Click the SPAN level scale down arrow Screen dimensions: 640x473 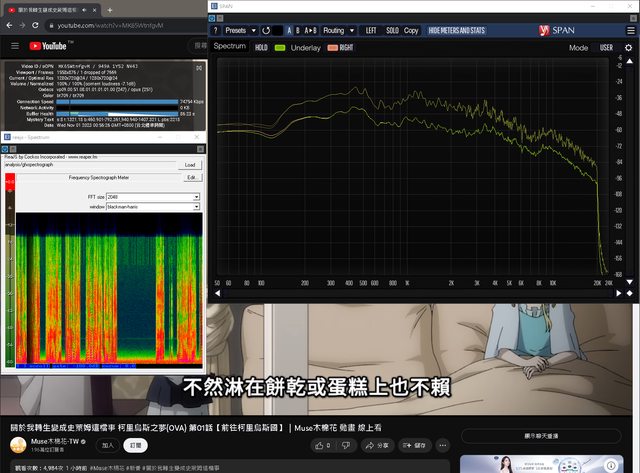630,282
